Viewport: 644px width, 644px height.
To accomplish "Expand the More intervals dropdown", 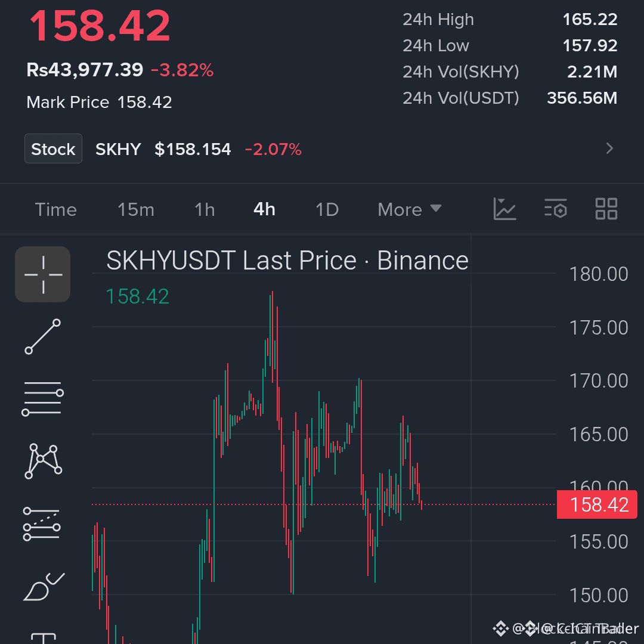I will (410, 209).
